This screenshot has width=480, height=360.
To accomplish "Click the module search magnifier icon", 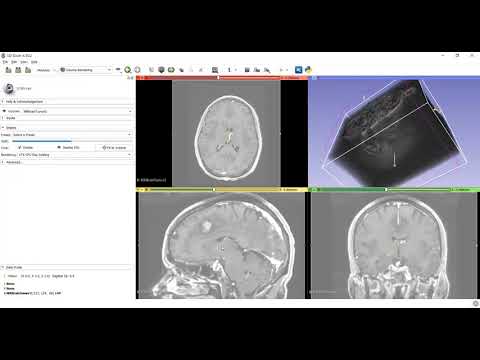I will pyautogui.click(x=54, y=70).
